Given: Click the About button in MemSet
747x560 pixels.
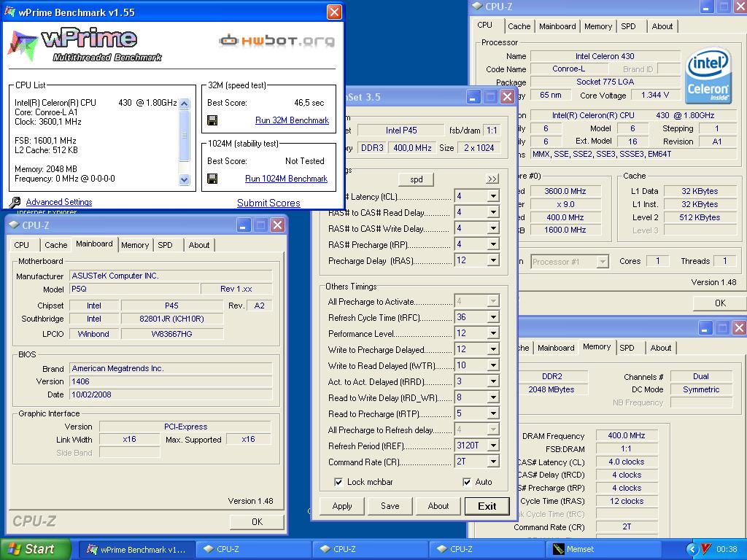Looking at the screenshot, I should click(x=438, y=506).
